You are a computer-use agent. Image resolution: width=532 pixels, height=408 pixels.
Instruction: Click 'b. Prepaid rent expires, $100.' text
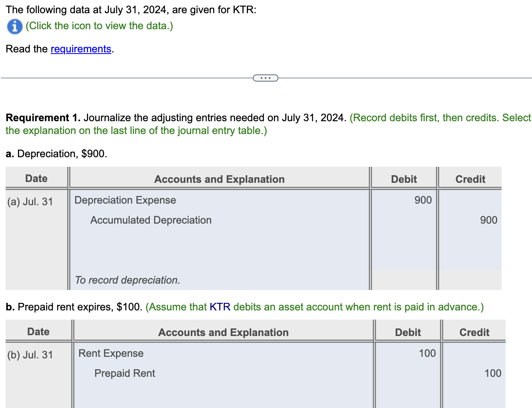click(74, 307)
